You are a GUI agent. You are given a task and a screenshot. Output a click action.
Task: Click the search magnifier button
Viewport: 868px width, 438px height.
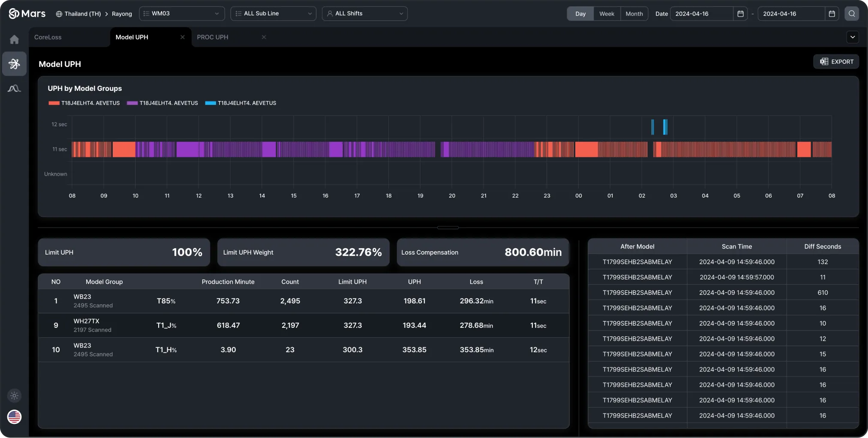point(852,14)
